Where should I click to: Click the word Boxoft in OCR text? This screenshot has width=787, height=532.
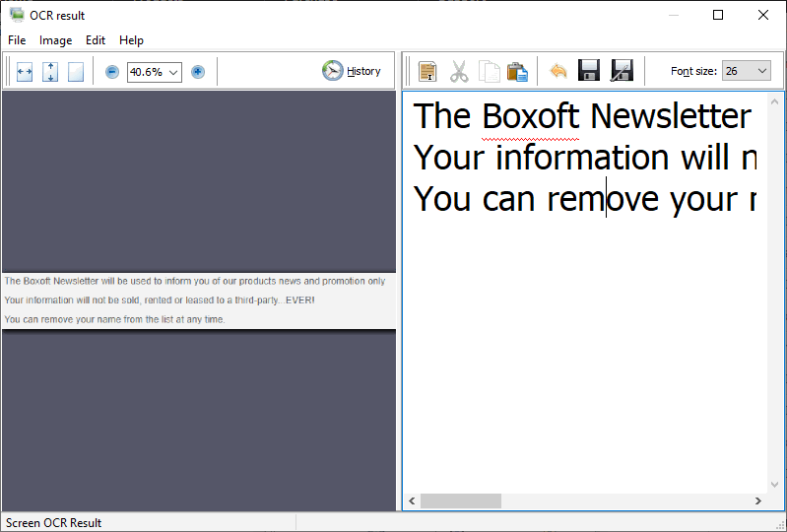point(531,116)
